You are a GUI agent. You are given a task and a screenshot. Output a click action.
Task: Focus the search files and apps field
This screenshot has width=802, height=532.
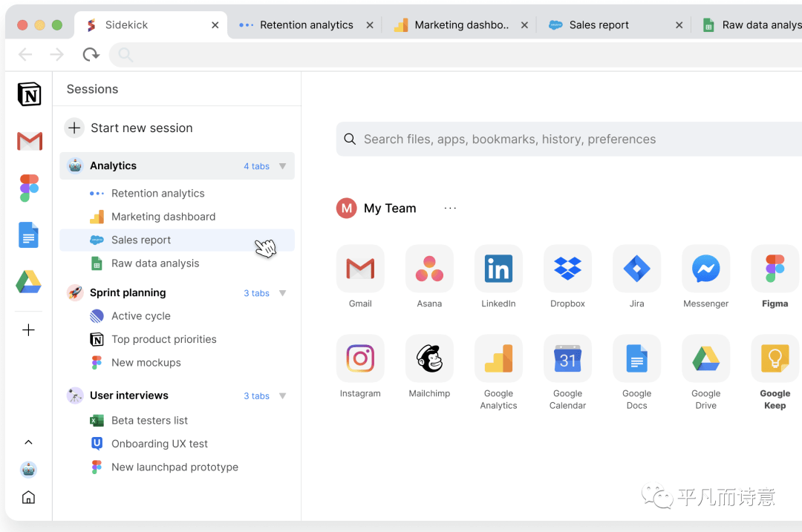[x=569, y=139]
